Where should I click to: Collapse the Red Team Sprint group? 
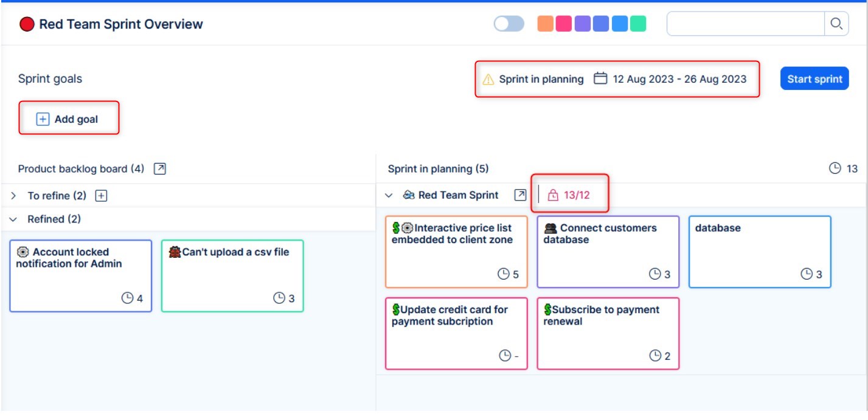pyautogui.click(x=389, y=195)
